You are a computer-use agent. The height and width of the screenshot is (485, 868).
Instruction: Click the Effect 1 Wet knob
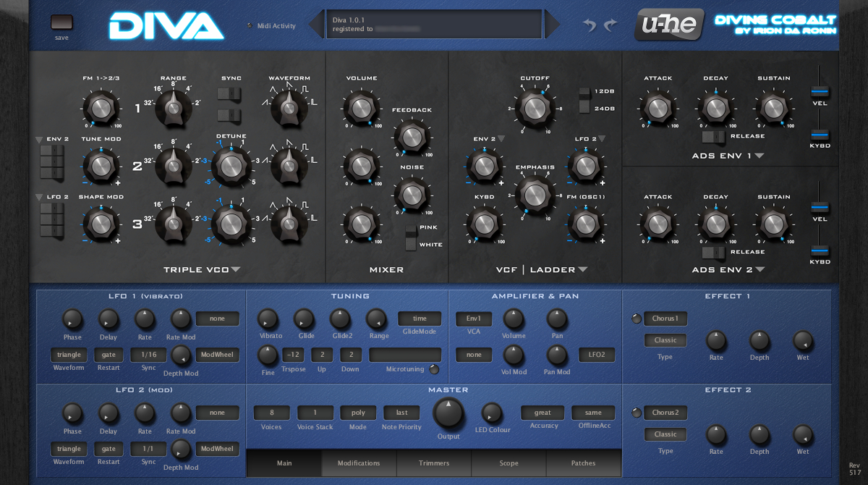[803, 340]
